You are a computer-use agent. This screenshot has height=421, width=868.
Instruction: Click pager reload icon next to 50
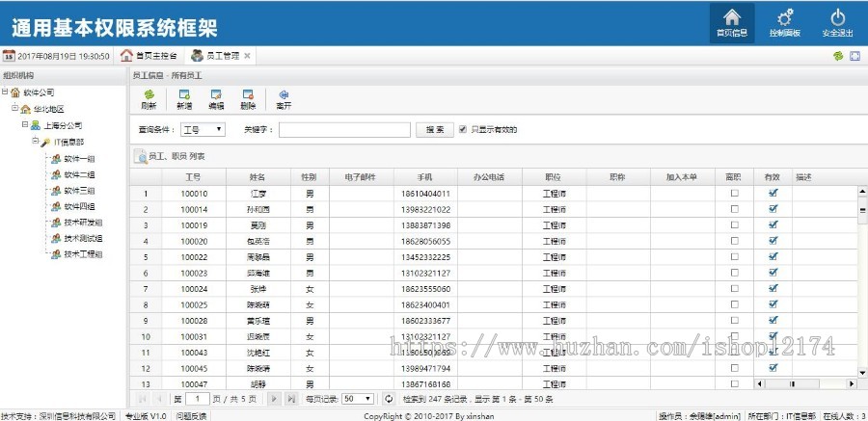390,398
